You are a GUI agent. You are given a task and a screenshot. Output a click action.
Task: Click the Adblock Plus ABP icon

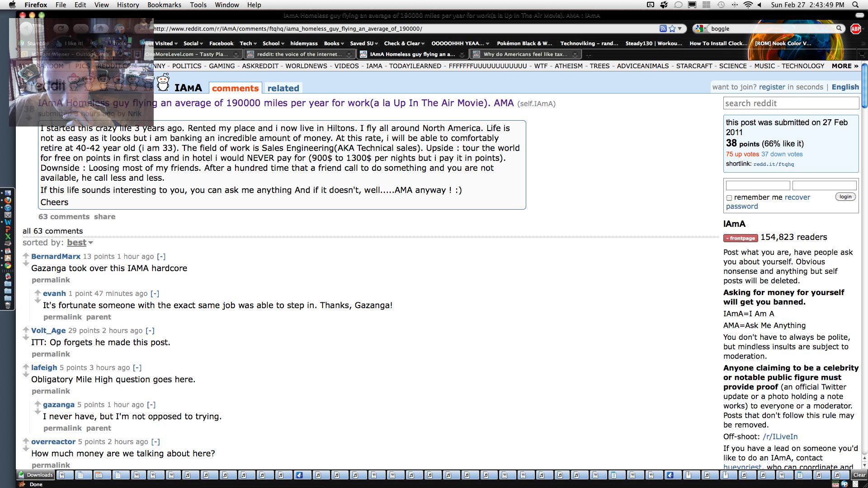pos(855,28)
